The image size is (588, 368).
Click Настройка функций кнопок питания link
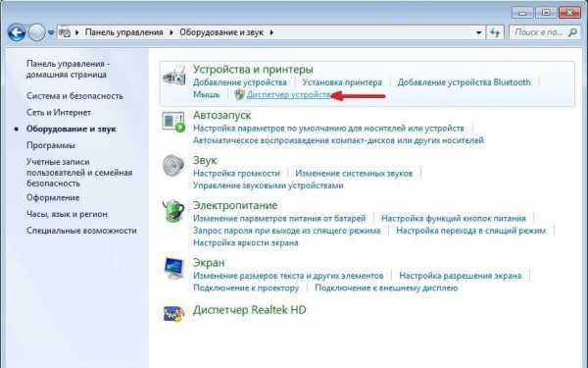[x=454, y=218]
